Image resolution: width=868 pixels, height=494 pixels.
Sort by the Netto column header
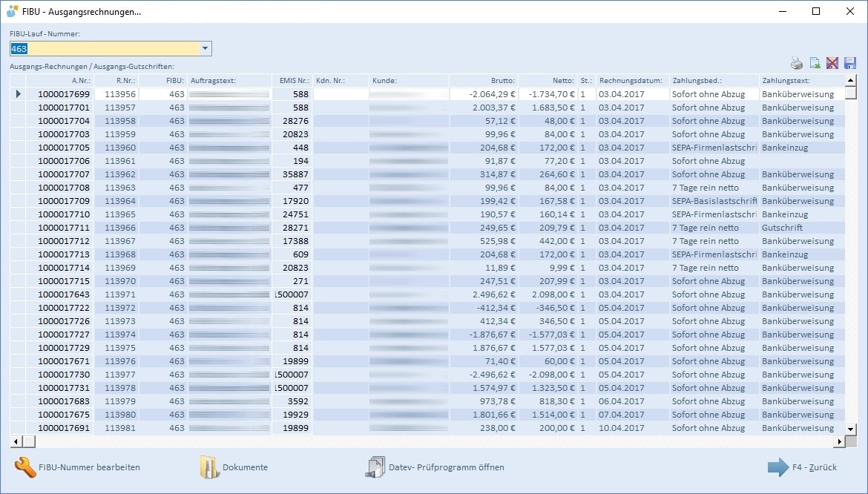[548, 81]
